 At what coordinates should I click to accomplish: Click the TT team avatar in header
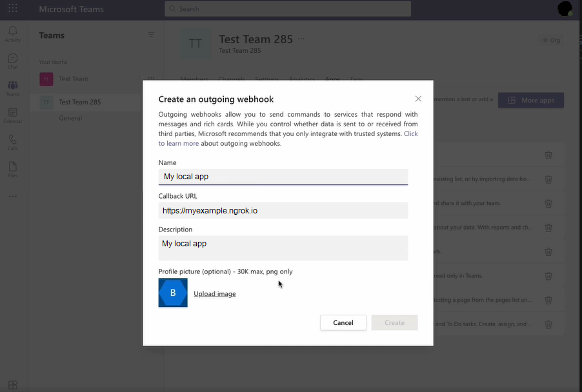tap(196, 43)
